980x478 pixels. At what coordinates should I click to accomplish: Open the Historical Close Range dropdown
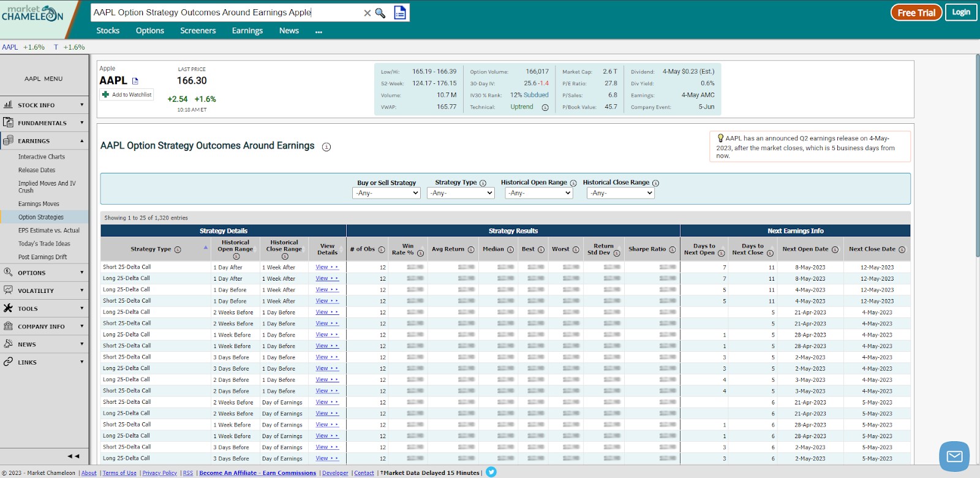[x=620, y=193]
